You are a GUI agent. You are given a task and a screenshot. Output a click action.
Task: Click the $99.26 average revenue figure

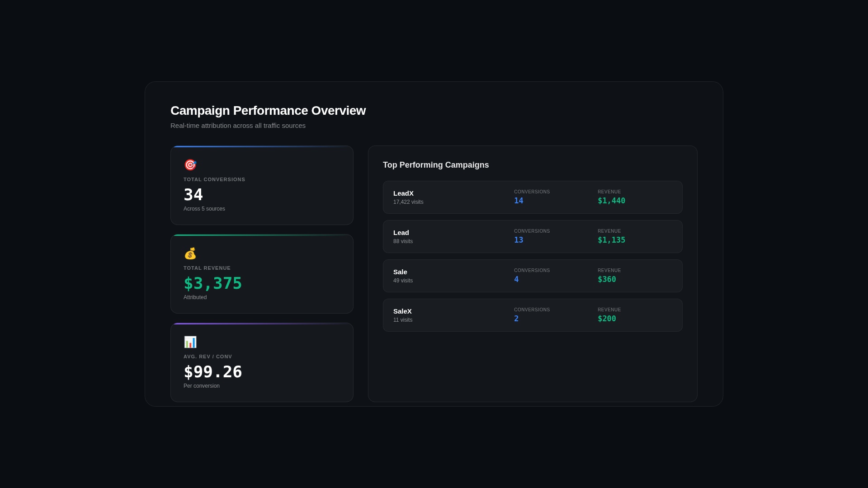click(212, 372)
